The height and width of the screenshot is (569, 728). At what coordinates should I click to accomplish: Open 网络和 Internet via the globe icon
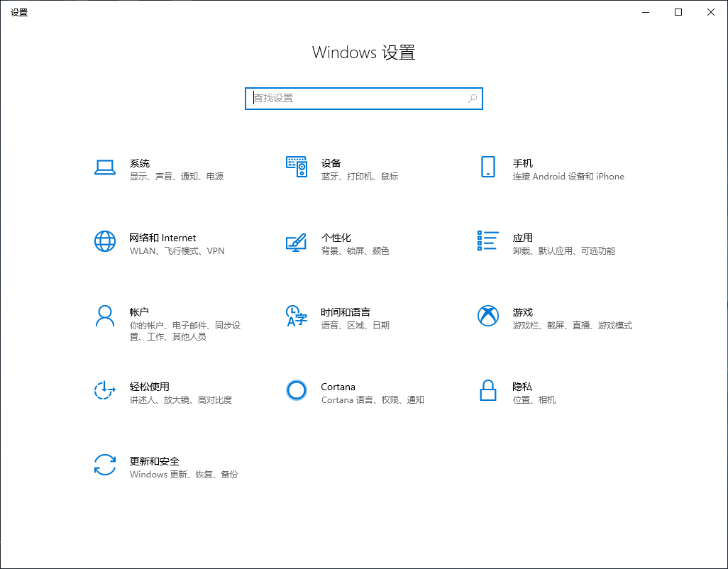[x=105, y=241]
